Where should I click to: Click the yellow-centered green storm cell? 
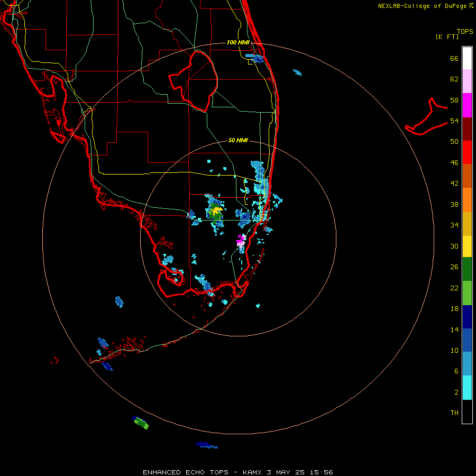[216, 213]
